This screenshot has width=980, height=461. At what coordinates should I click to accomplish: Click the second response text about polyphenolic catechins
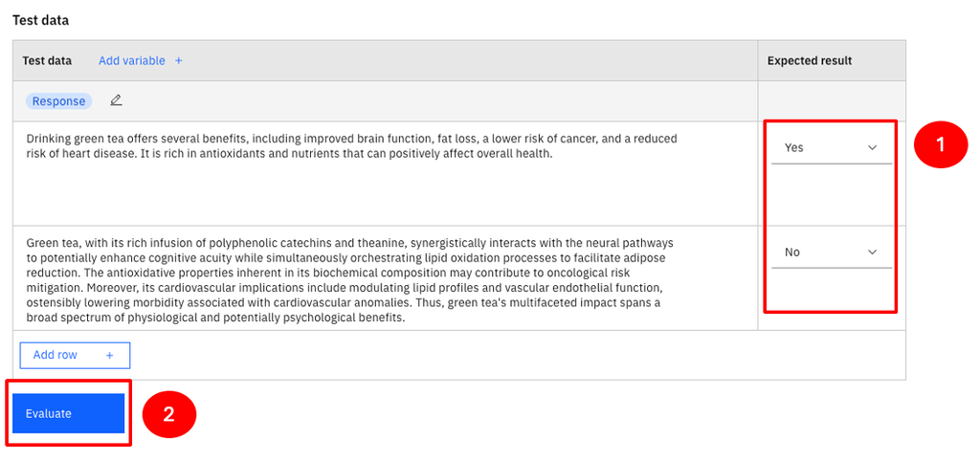351,280
